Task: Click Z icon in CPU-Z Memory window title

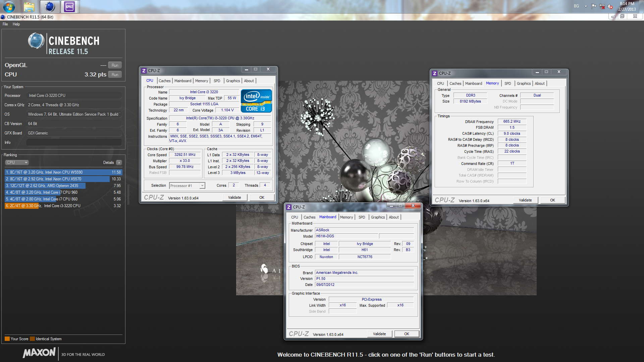Action: tap(435, 73)
